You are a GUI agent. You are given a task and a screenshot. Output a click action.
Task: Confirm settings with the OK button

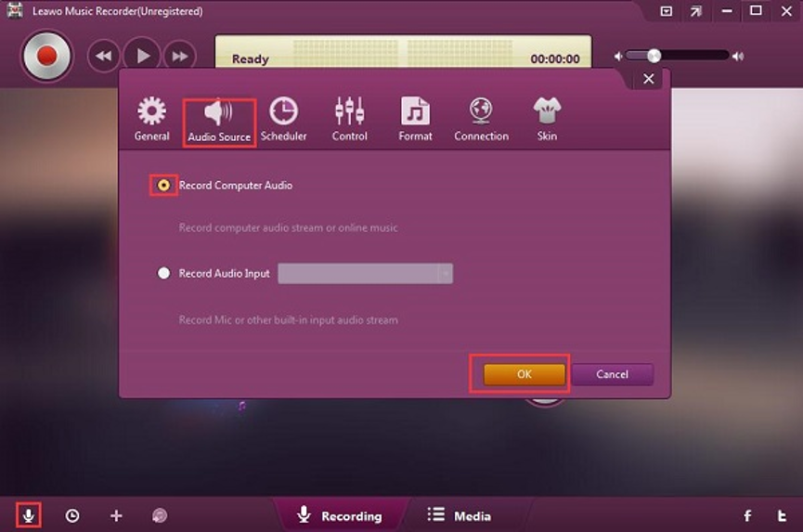pos(524,374)
